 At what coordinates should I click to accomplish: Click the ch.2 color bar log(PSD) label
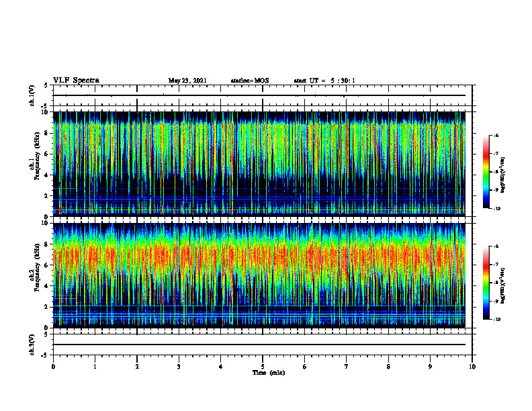tap(503, 285)
